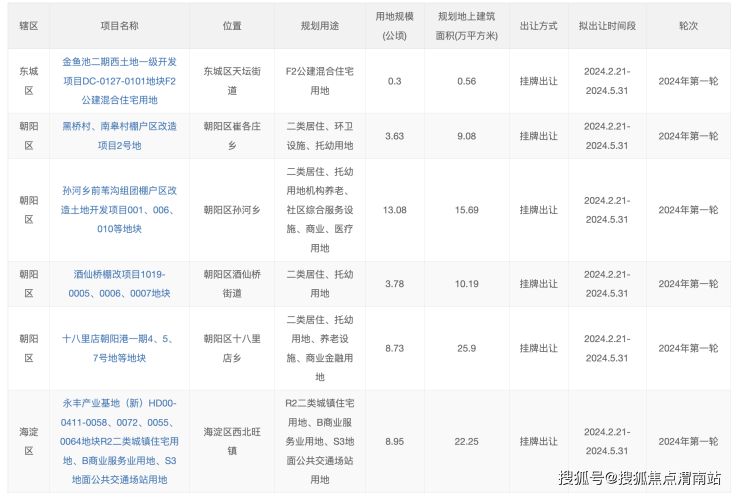Click the 海淀区西北旺镇 location cell

tap(232, 440)
